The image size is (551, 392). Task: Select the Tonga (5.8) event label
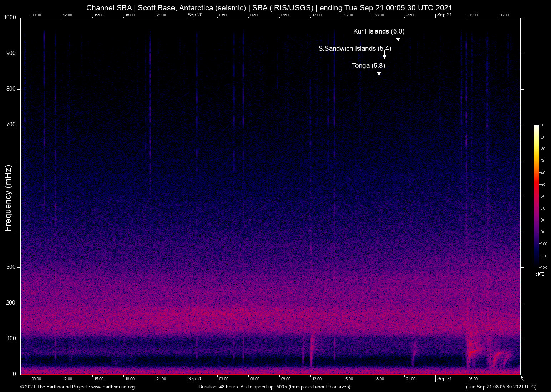click(368, 66)
